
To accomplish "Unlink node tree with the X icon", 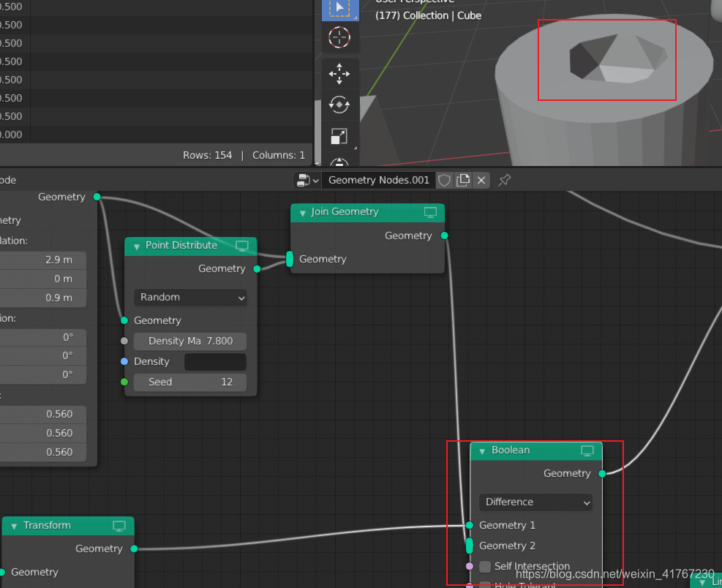I will coord(481,180).
